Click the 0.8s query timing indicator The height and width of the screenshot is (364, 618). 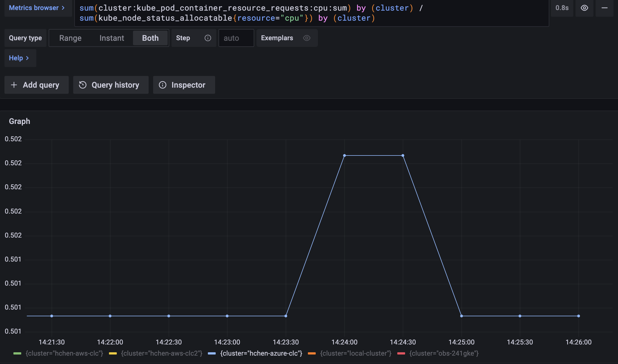[562, 8]
